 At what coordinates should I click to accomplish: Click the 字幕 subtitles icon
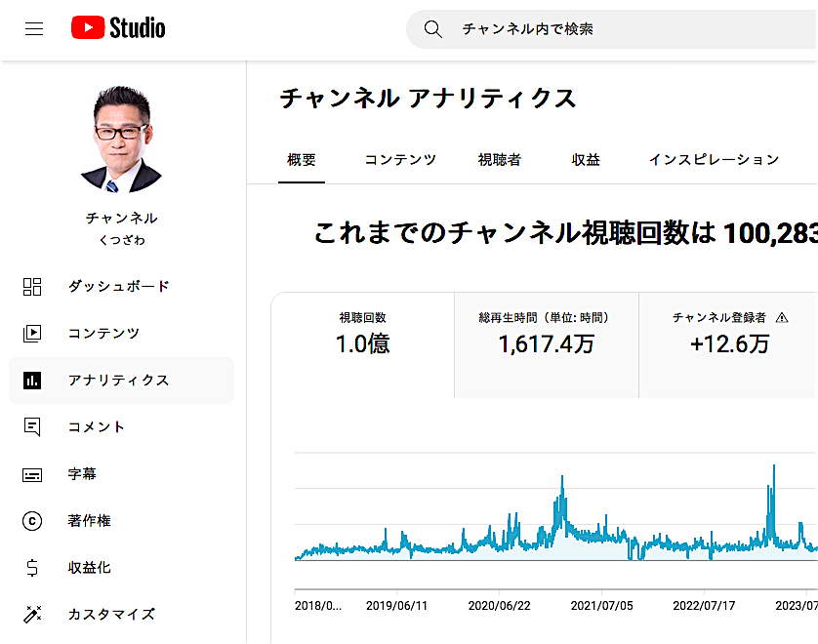click(32, 474)
